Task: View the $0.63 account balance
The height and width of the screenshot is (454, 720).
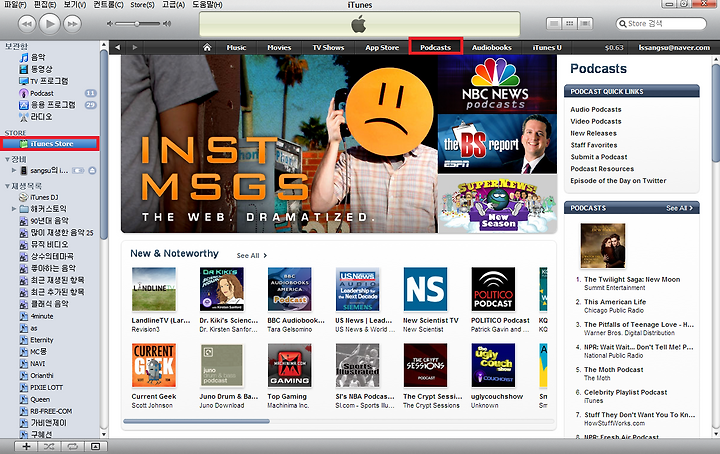Action: [x=614, y=47]
